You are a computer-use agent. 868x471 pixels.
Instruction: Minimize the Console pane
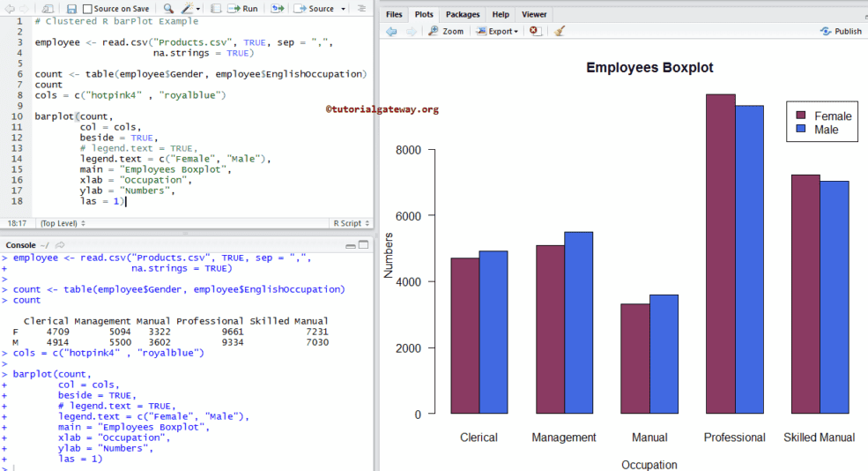[x=351, y=245]
